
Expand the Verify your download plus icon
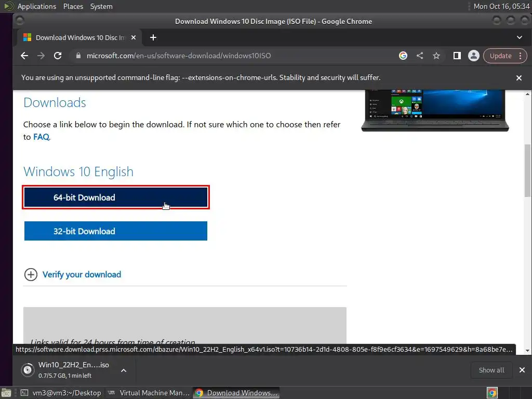click(31, 274)
